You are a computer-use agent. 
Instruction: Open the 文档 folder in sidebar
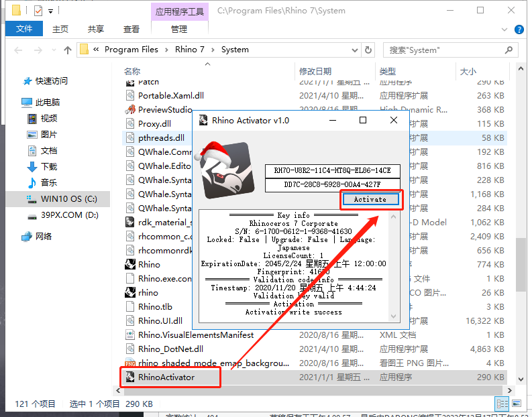[49, 151]
